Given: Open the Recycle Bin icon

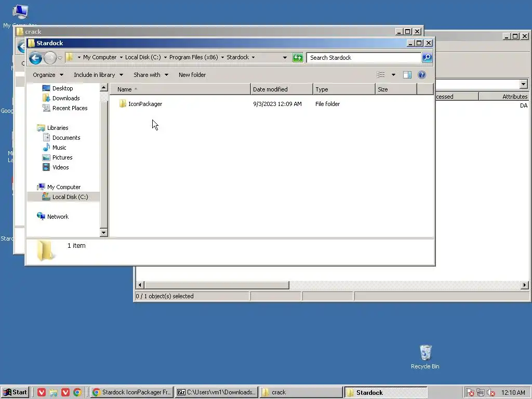Looking at the screenshot, I should point(425,357).
